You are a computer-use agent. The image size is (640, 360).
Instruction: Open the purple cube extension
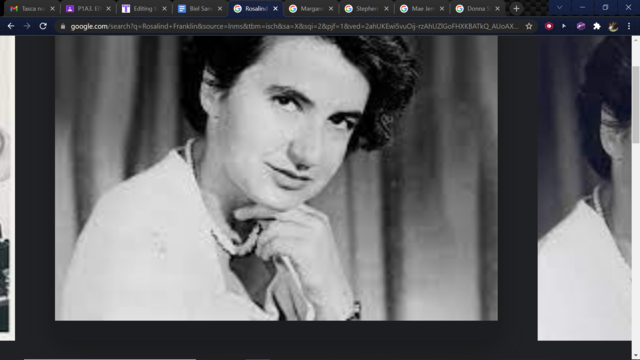pos(581,26)
